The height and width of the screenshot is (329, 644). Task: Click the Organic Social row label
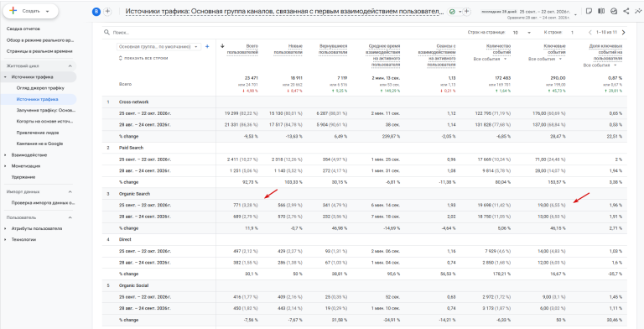pyautogui.click(x=134, y=285)
